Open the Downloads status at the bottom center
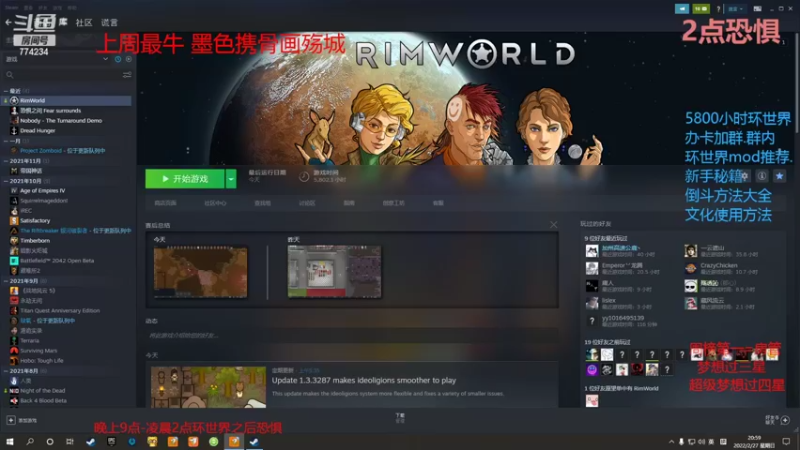Image resolution: width=800 pixels, height=450 pixels. (400, 418)
